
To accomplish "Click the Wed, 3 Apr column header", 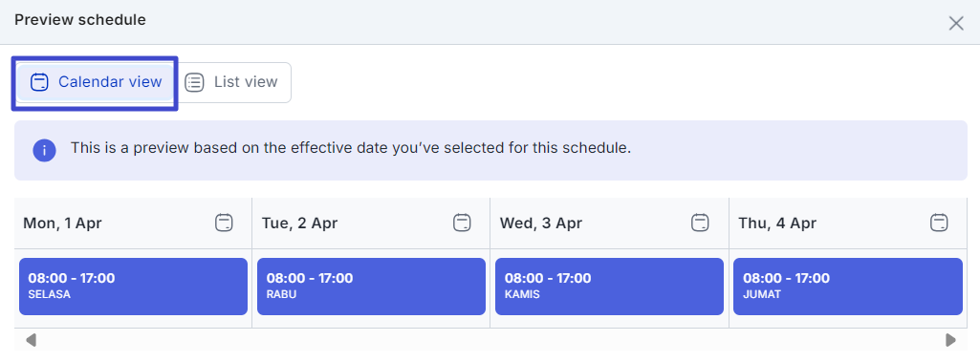I will (x=609, y=224).
